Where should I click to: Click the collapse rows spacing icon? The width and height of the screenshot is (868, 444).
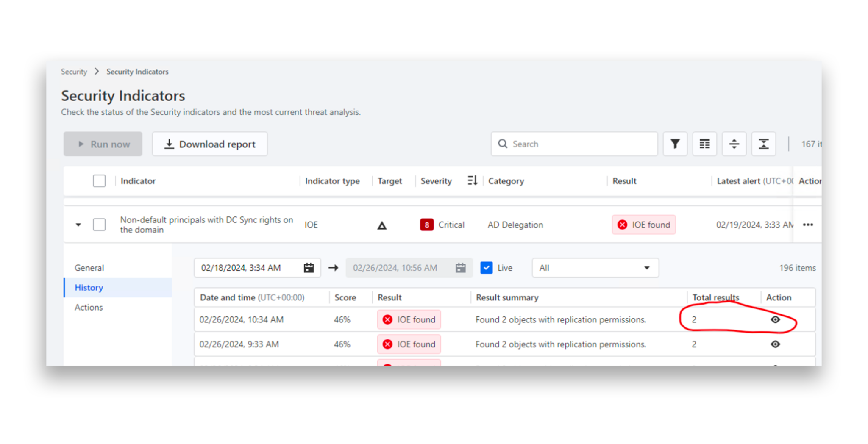point(763,144)
